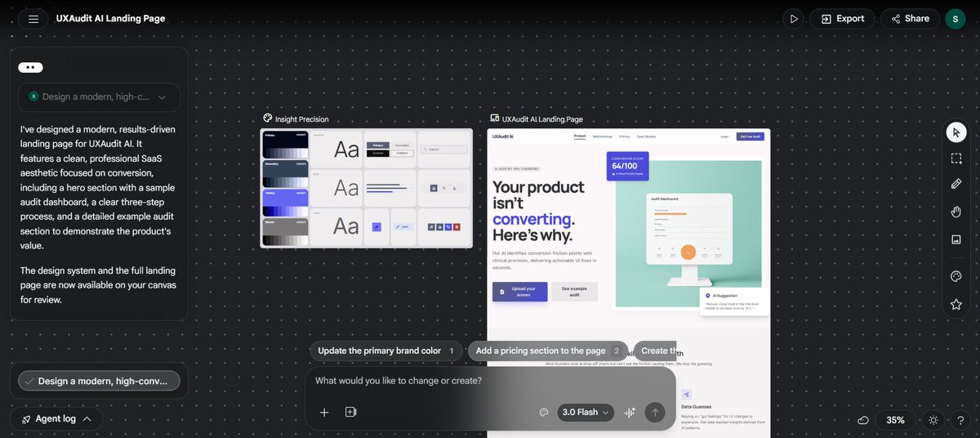Click the send arrow button
The height and width of the screenshot is (438, 980).
coord(655,413)
